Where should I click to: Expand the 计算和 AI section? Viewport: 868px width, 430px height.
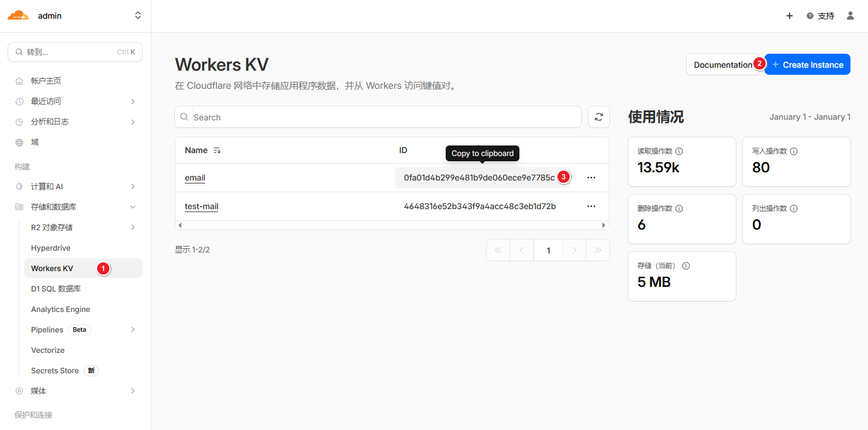coord(133,186)
